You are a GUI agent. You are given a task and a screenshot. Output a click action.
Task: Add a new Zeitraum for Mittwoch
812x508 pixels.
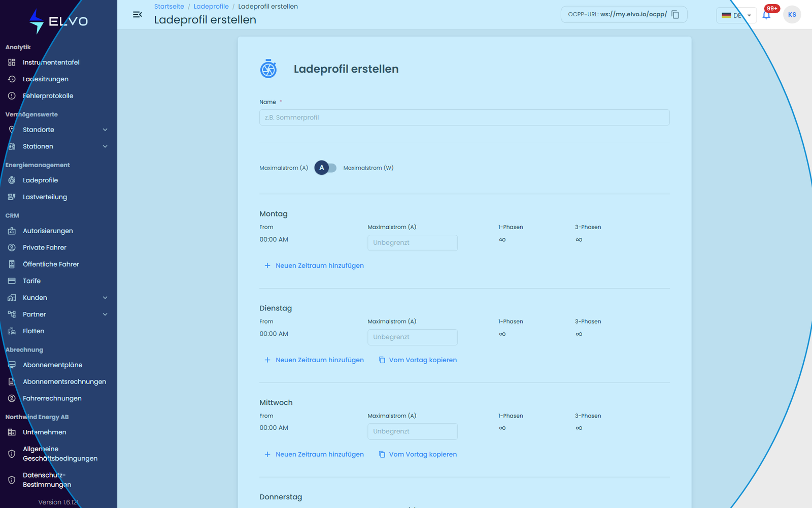tap(314, 455)
